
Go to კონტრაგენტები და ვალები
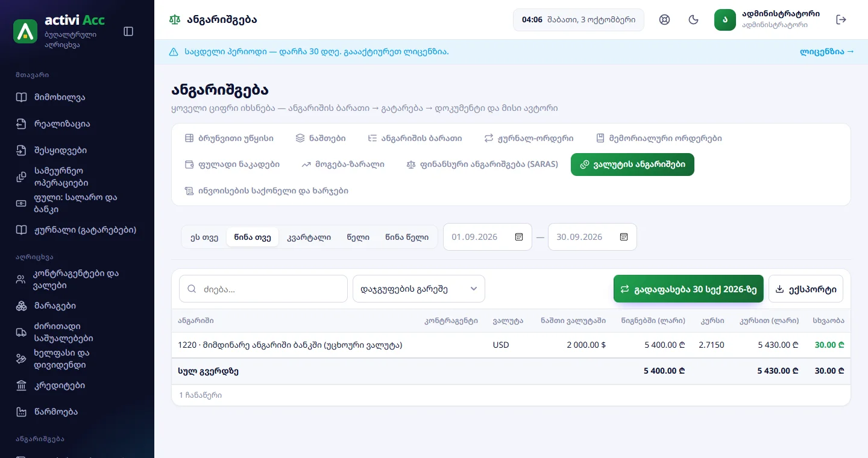click(x=77, y=280)
